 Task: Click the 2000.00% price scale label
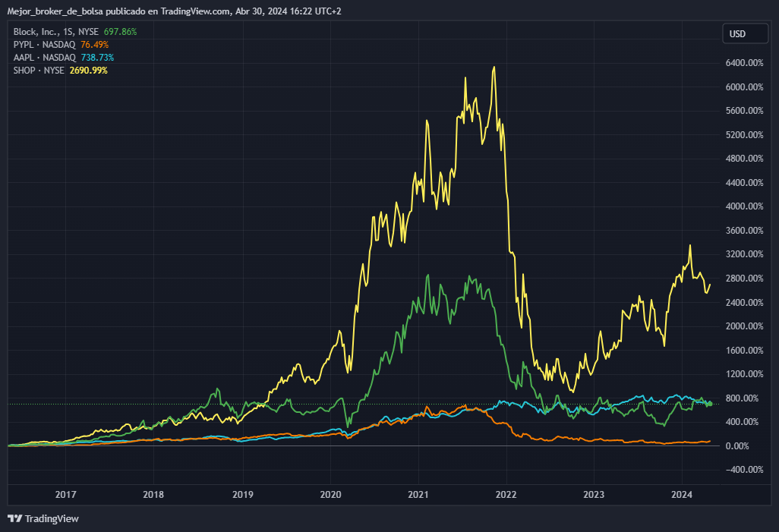click(x=744, y=326)
